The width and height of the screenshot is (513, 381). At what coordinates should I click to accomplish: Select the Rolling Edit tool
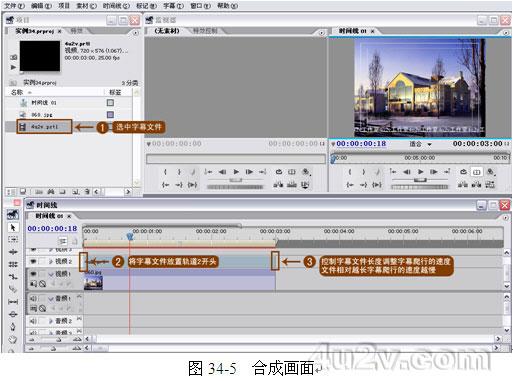[13, 264]
